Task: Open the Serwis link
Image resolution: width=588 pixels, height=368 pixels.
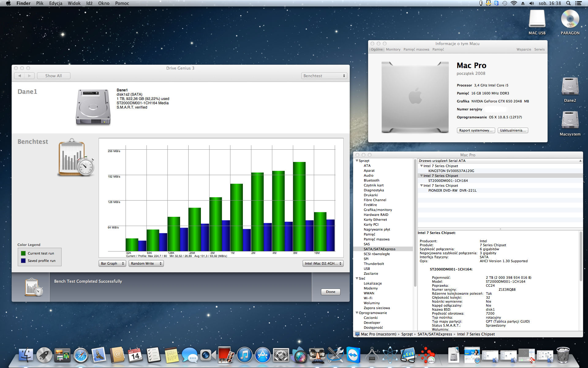Action: (540, 49)
